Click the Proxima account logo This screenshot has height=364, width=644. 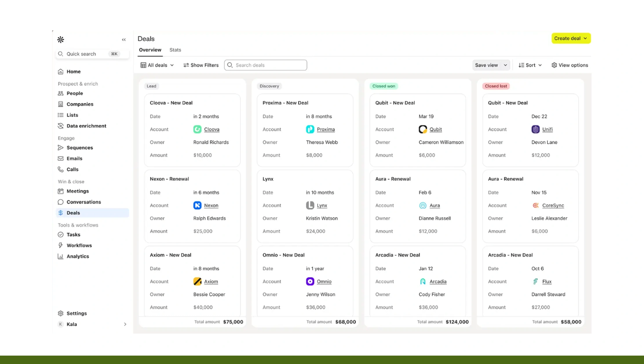310,129
